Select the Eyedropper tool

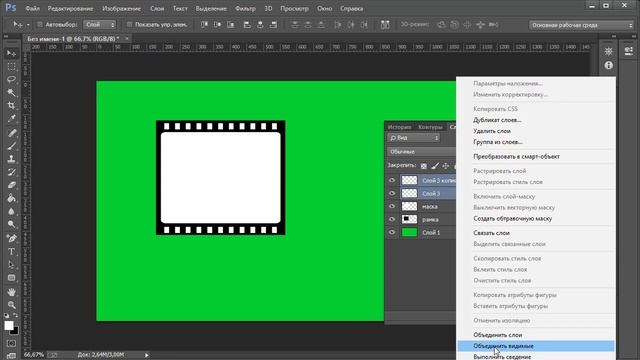[x=11, y=119]
